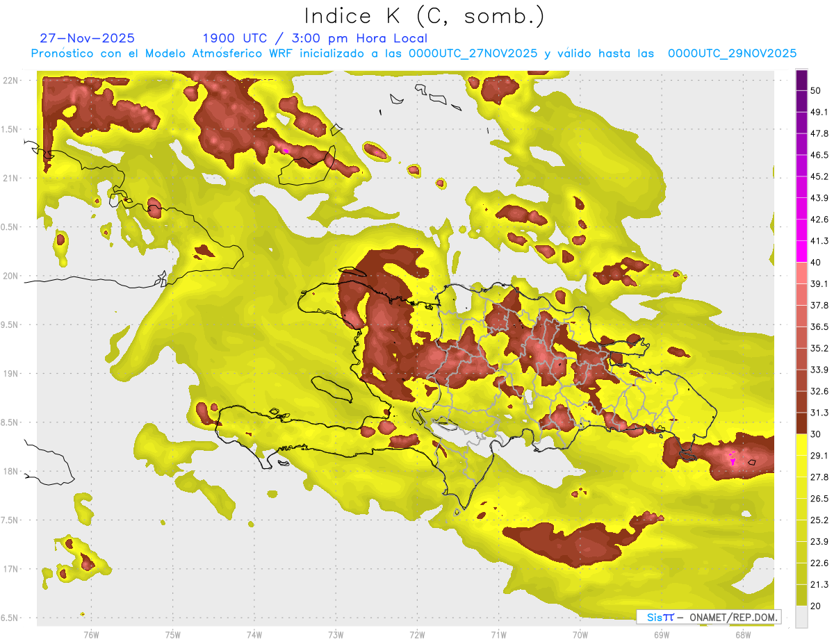Click the "22.6" colorbar value

point(819,563)
